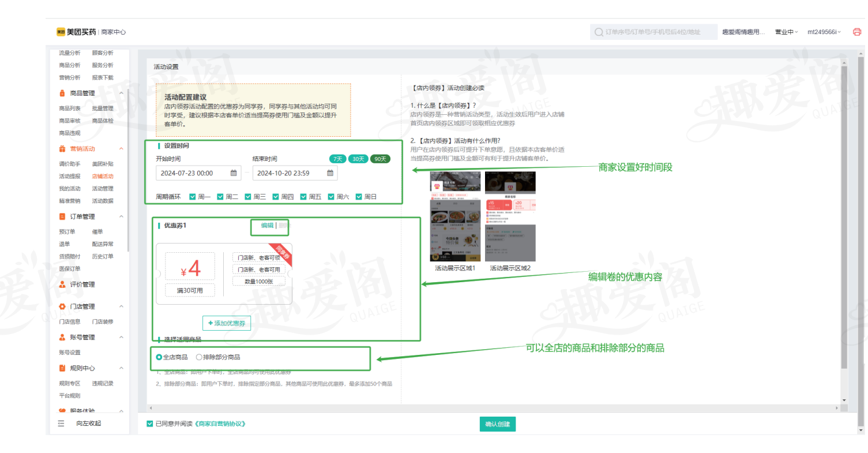Click the 向左收起 collapse menu icon
The height and width of the screenshot is (453, 868).
pyautogui.click(x=61, y=424)
